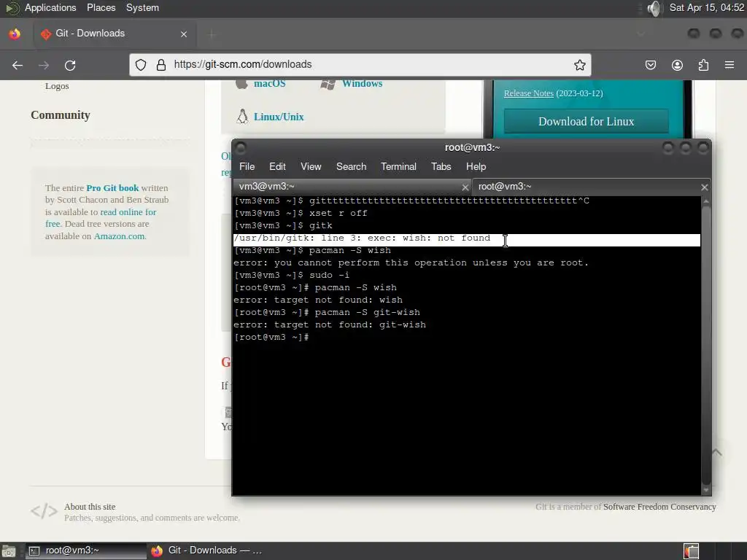This screenshot has height=560, width=747.
Task: Click the Community sidebar heading
Action: 61,115
